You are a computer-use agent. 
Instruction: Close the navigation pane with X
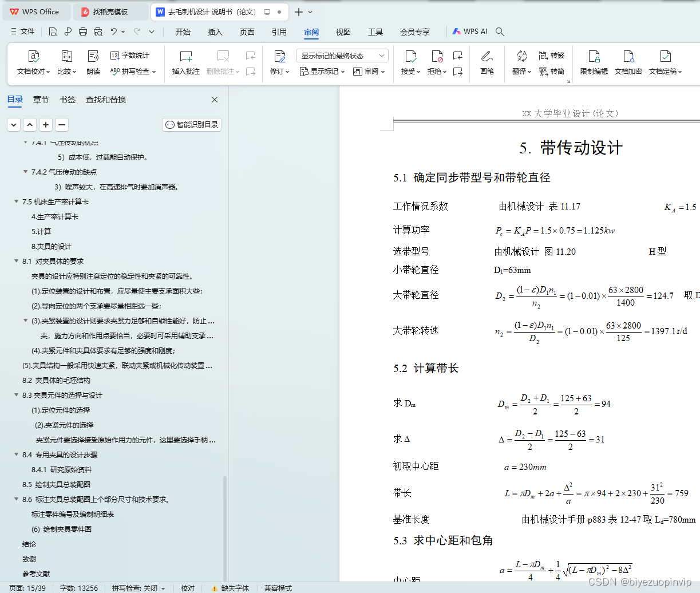215,100
